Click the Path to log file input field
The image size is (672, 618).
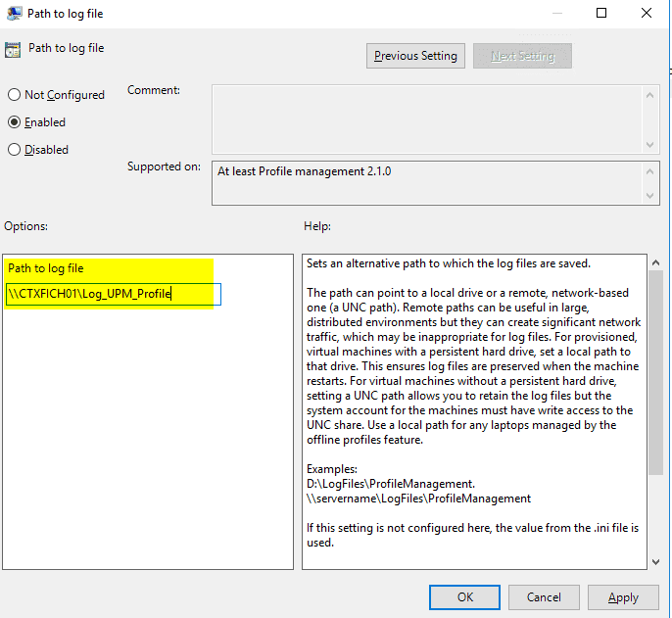coord(114,294)
